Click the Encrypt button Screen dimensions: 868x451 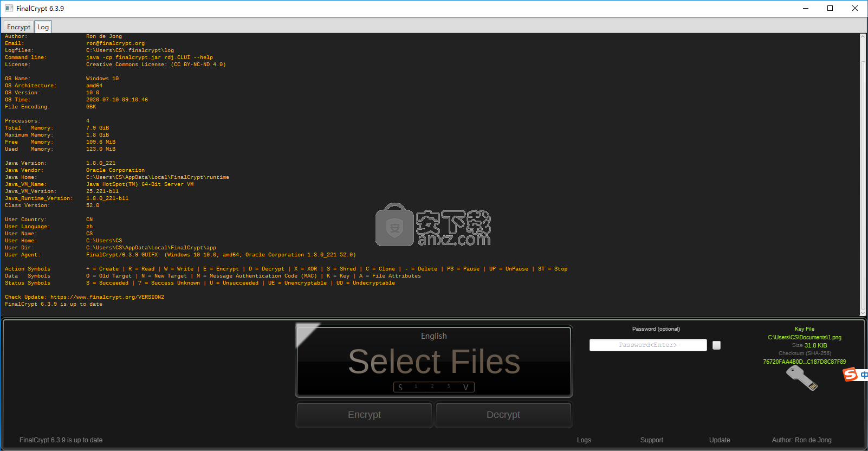(x=364, y=415)
